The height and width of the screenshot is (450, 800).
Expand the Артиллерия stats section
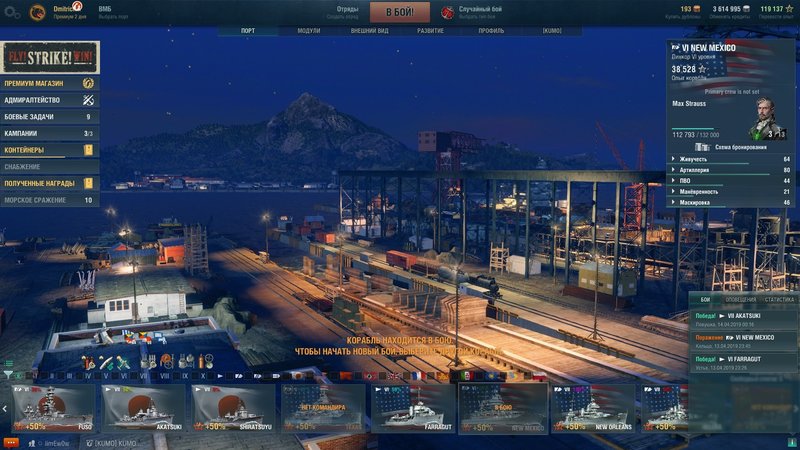point(731,170)
